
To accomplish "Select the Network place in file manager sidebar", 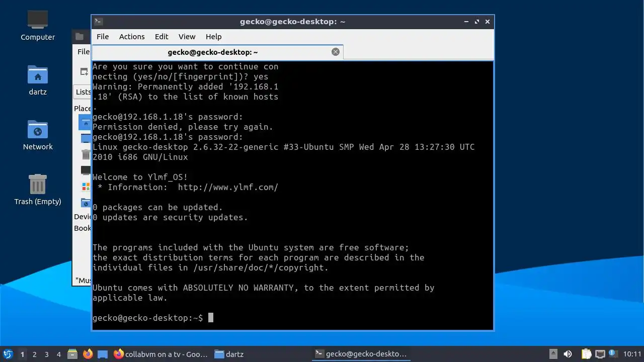I will pyautogui.click(x=86, y=203).
